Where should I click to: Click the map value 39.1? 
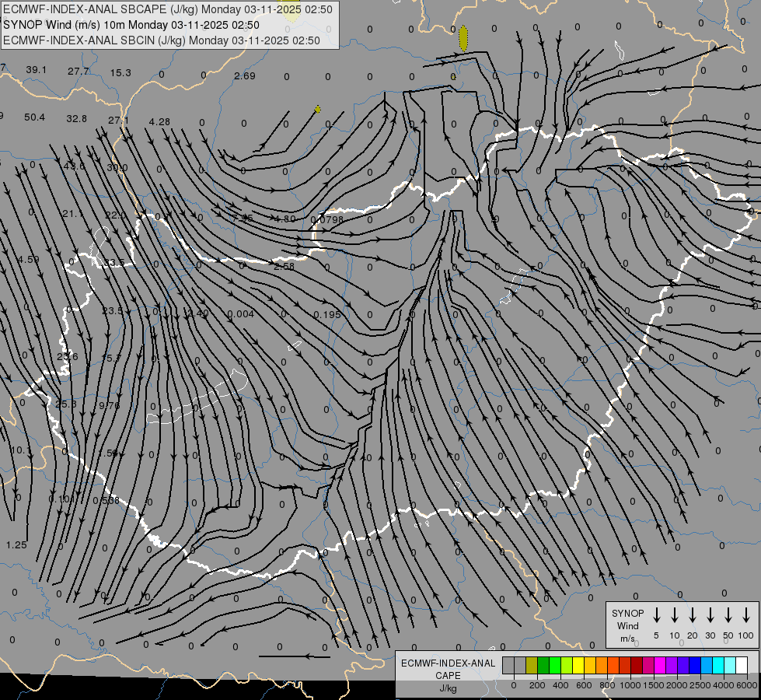pyautogui.click(x=37, y=70)
